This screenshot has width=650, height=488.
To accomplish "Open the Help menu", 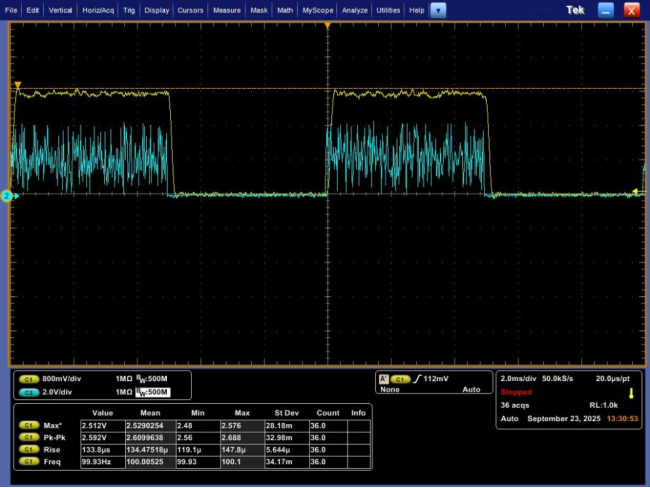I will [417, 10].
